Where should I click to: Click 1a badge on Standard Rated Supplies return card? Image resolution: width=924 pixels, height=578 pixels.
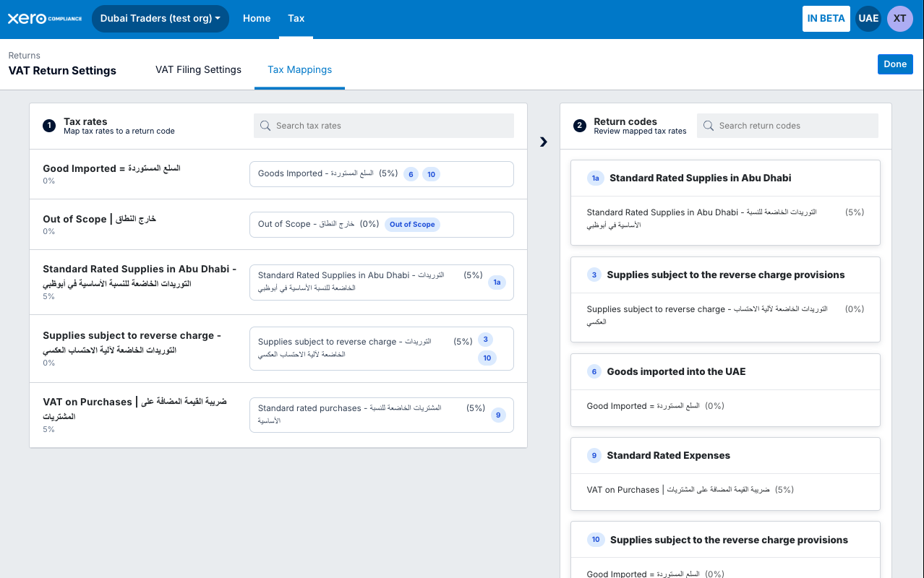[596, 178]
